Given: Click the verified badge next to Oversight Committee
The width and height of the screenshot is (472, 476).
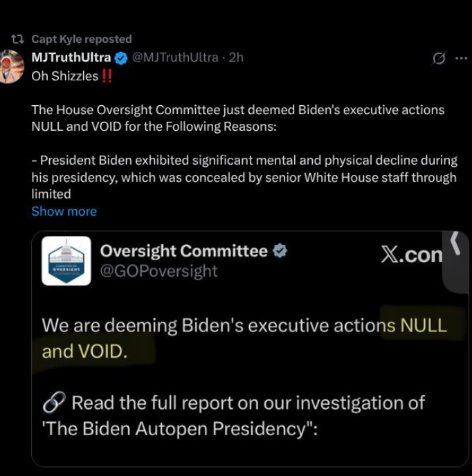Looking at the screenshot, I should coord(280,251).
